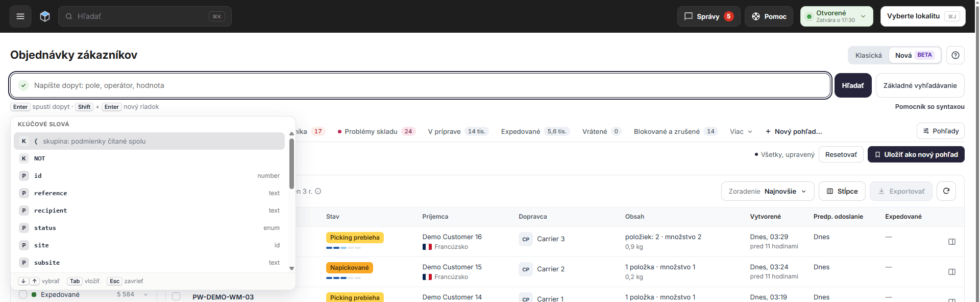
Task: Click the refresh table icon
Action: pos(946,191)
